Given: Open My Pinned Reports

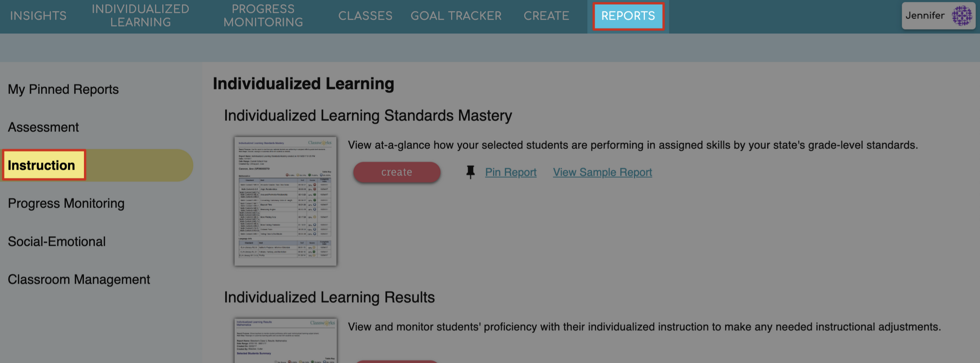Looking at the screenshot, I should pyautogui.click(x=63, y=89).
